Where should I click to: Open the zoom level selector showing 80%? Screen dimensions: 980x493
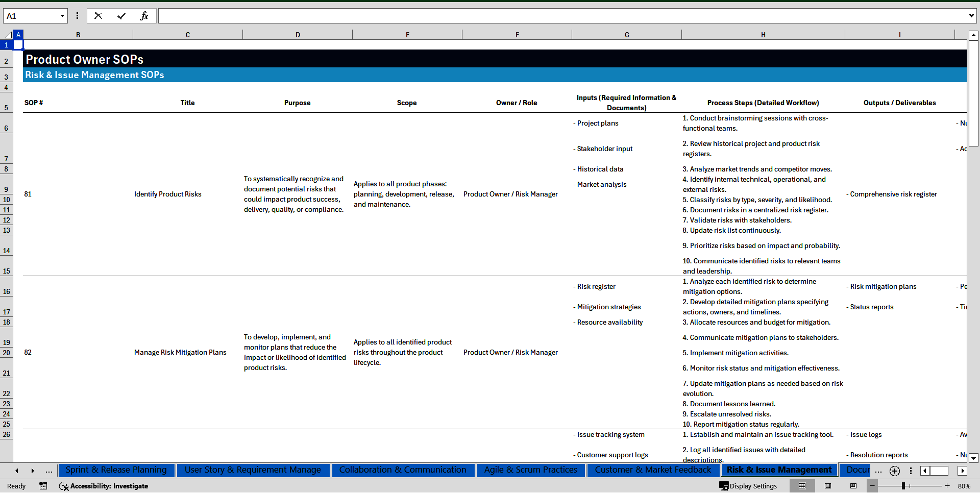[x=964, y=486]
